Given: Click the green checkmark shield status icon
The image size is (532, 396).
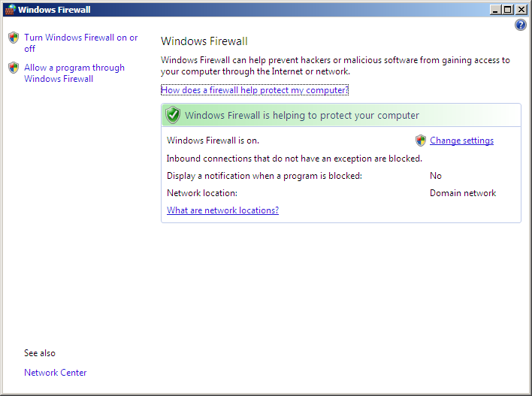Looking at the screenshot, I should (173, 115).
